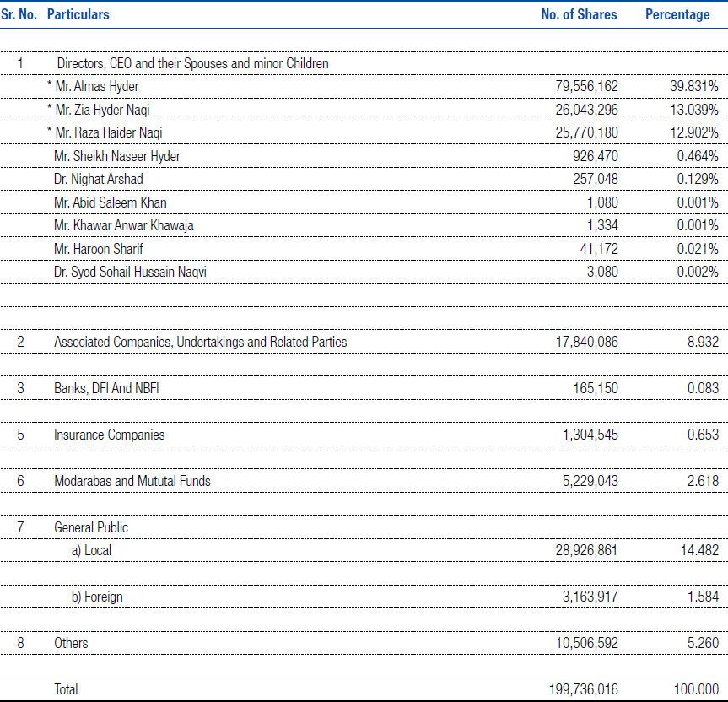Click share count 3,080

coord(602,272)
